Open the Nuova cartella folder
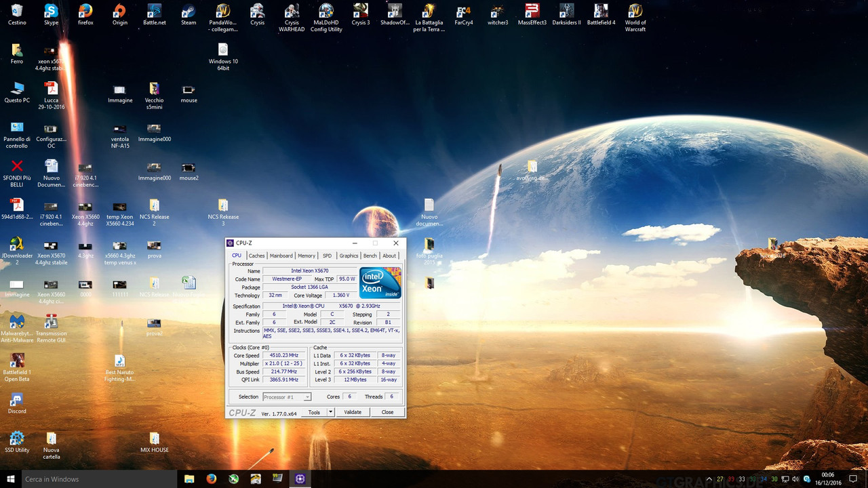 (x=51, y=445)
